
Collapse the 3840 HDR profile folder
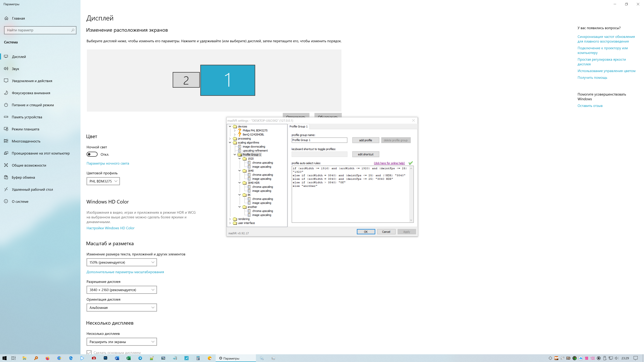click(x=239, y=183)
